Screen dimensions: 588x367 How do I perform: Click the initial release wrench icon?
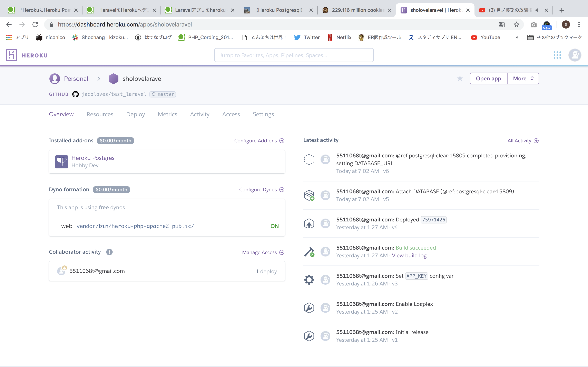pyautogui.click(x=309, y=336)
